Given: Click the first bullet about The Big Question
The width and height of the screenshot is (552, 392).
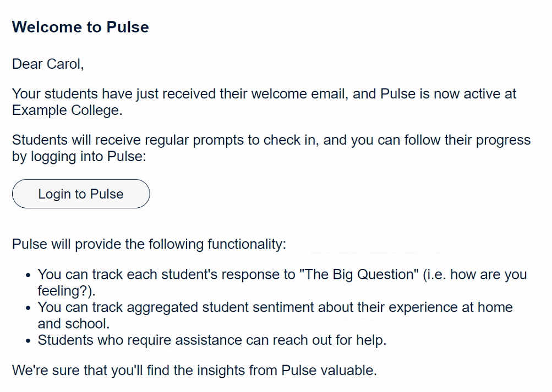Looking at the screenshot, I should tap(282, 282).
